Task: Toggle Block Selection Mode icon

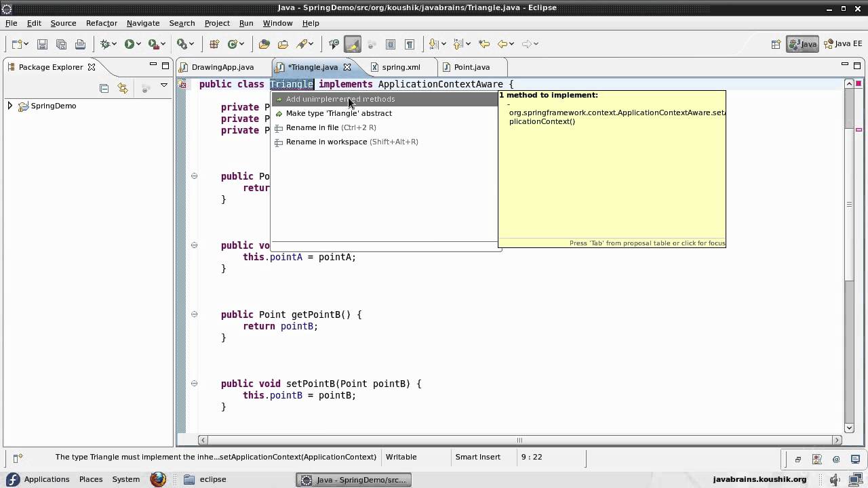Action: coord(391,44)
